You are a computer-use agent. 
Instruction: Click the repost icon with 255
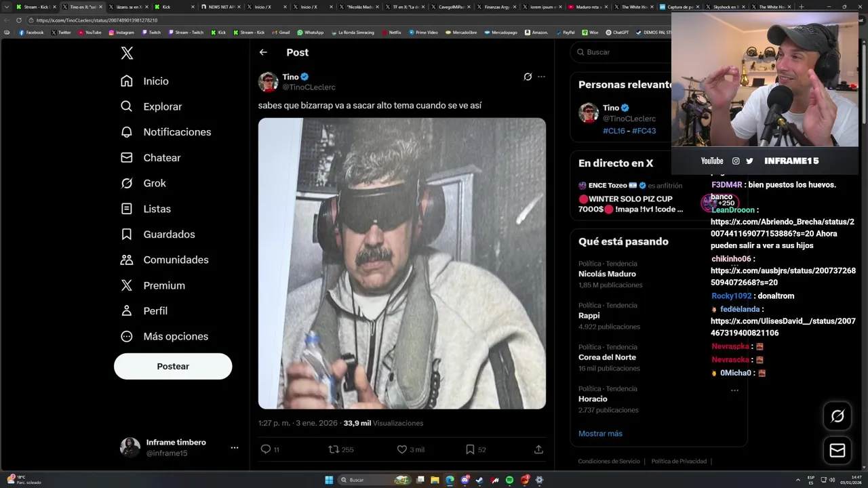341,449
